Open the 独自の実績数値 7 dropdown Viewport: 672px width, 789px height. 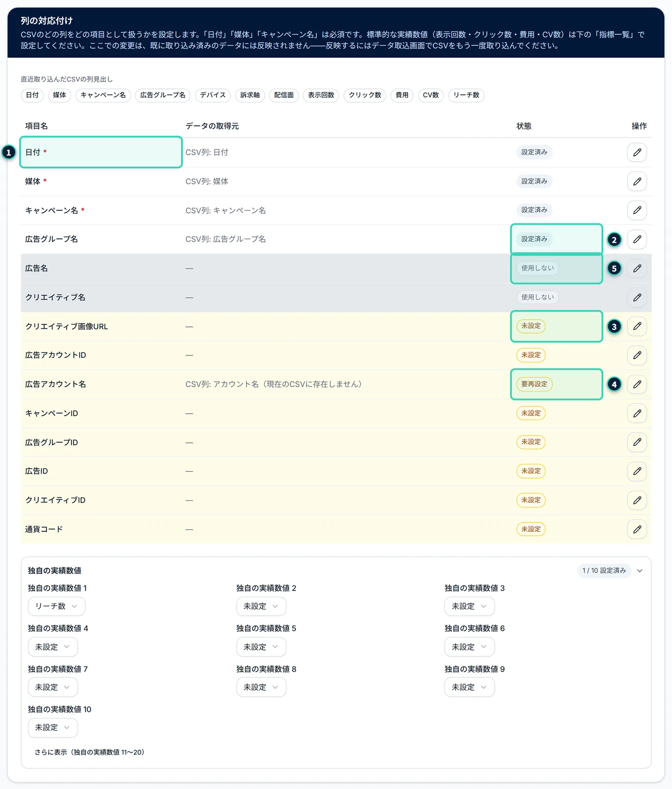53,687
